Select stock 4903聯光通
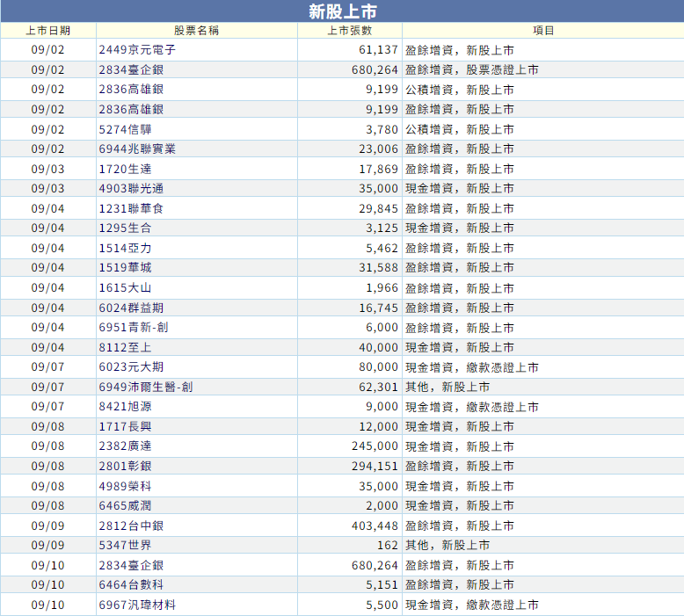The image size is (684, 616). point(131,188)
